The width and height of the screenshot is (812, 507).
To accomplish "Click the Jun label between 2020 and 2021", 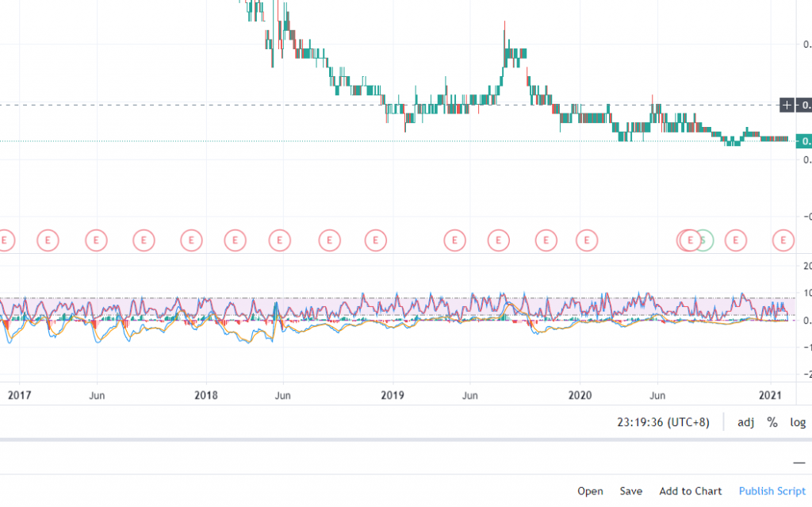I will [x=657, y=394].
